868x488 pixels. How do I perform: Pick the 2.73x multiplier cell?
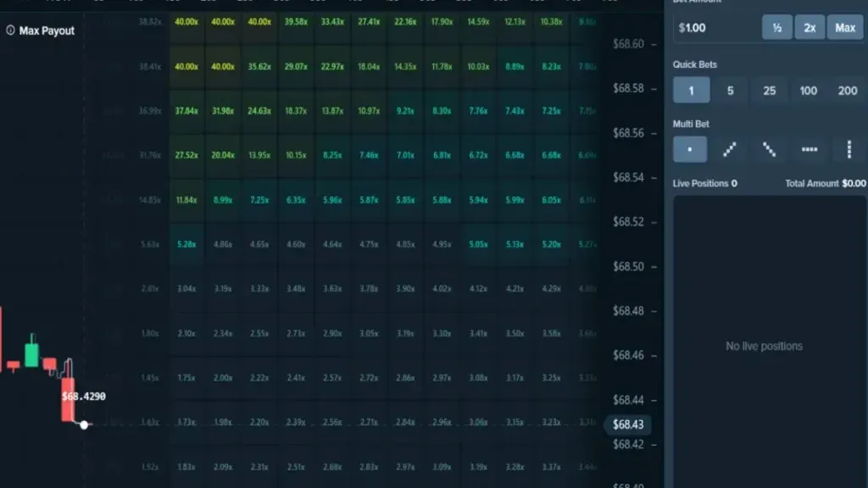point(296,333)
